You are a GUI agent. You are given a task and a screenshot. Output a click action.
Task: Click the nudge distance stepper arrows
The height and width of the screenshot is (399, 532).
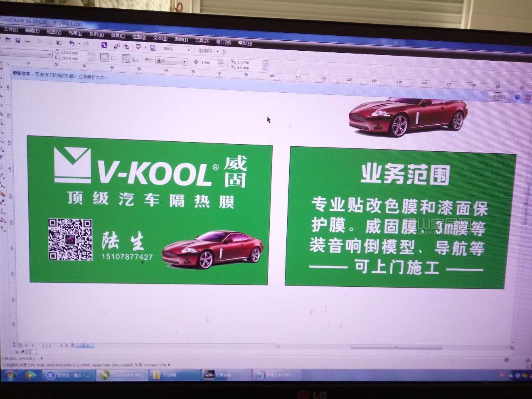(x=221, y=63)
